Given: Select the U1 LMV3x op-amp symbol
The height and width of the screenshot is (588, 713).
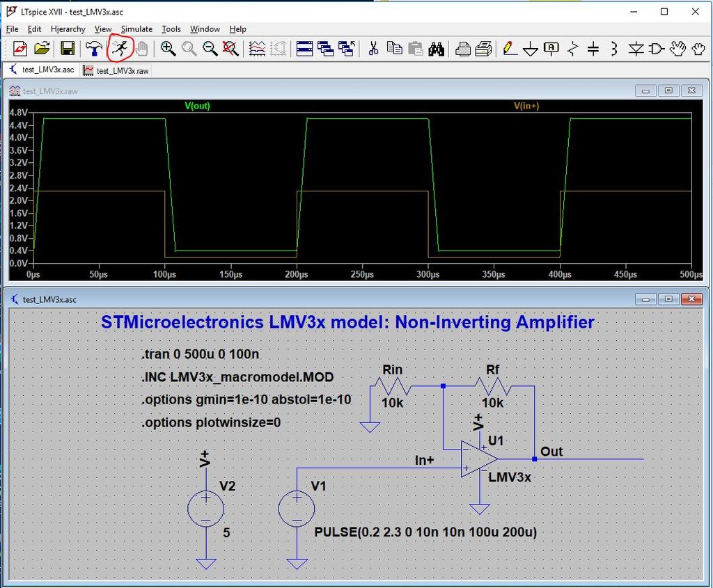Looking at the screenshot, I should 478,459.
